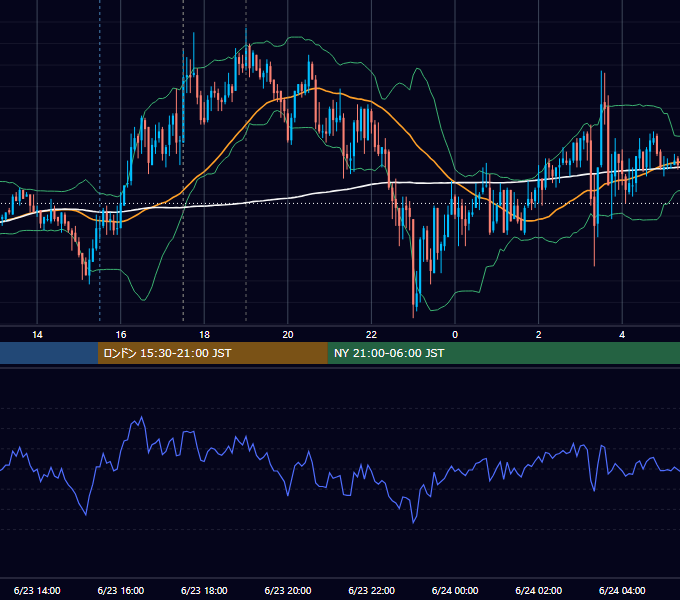Click the 6/24 00:00 date label
Screen dimensions: 680x600
point(455,590)
